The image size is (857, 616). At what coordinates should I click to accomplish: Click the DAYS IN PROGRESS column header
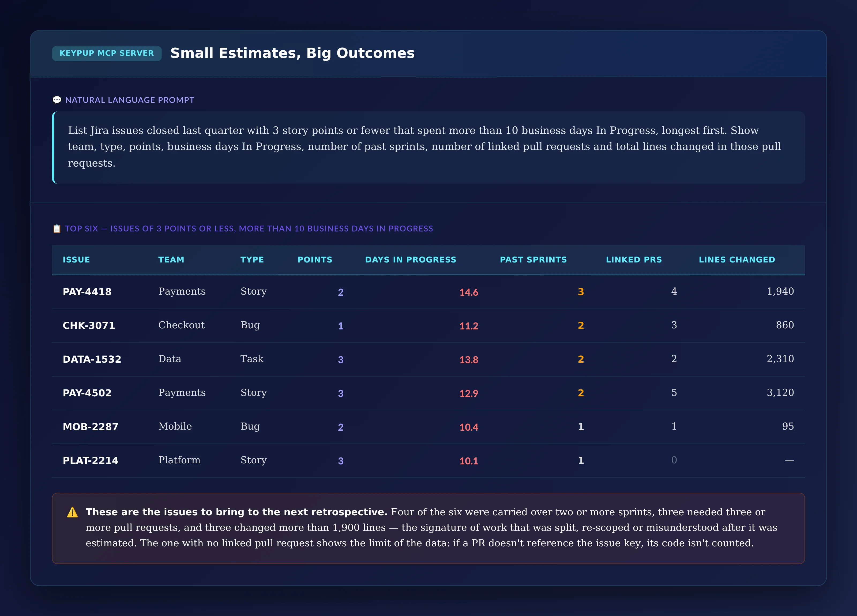(x=411, y=260)
